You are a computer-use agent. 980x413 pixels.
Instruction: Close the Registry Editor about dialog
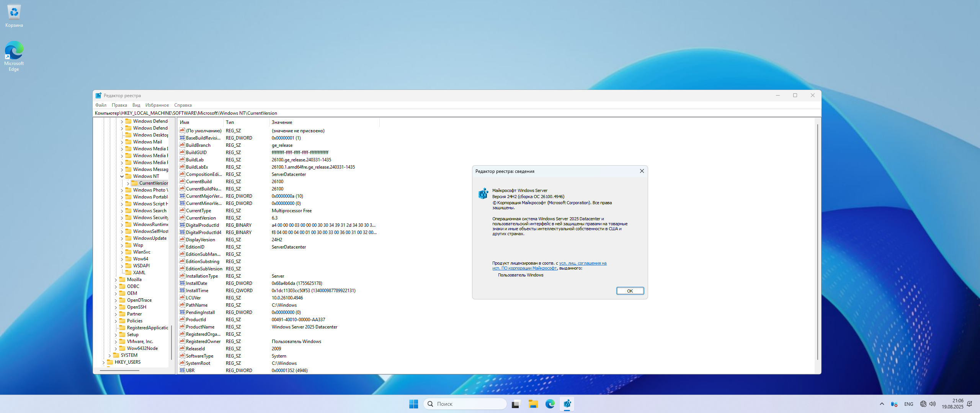pyautogui.click(x=642, y=171)
